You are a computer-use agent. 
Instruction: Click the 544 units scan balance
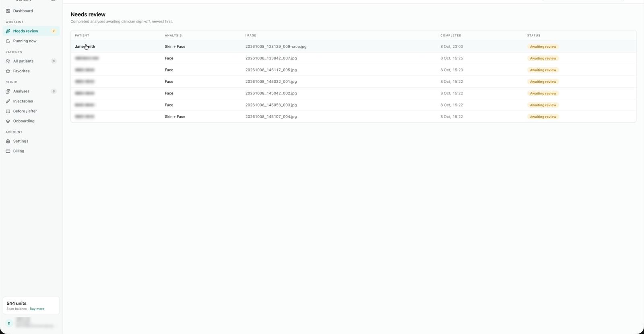coord(17,303)
